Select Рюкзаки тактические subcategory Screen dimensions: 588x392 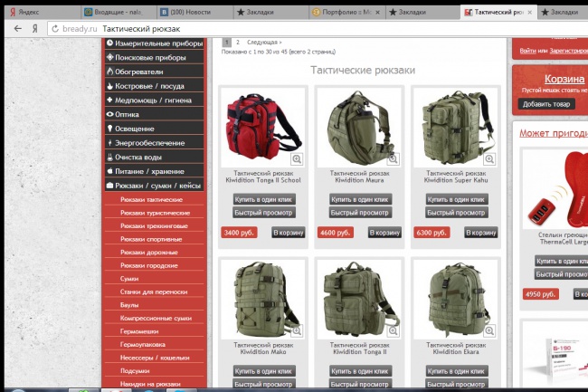click(151, 199)
